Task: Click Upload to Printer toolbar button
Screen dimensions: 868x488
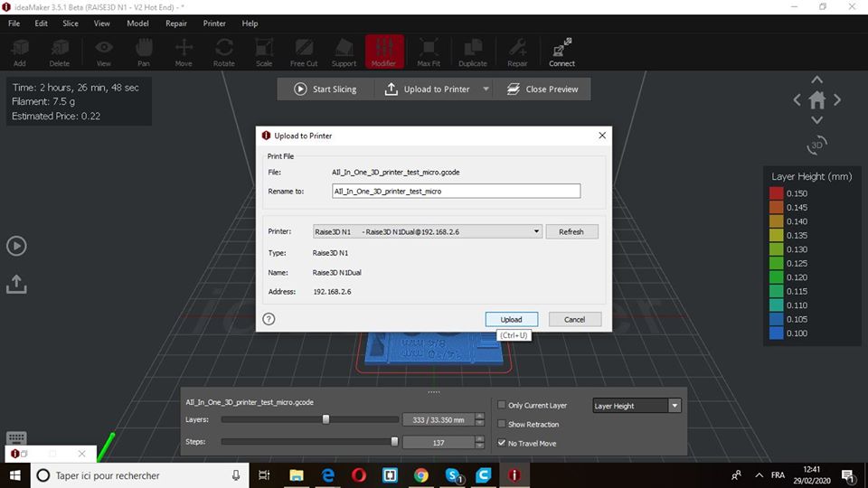Action: click(427, 89)
